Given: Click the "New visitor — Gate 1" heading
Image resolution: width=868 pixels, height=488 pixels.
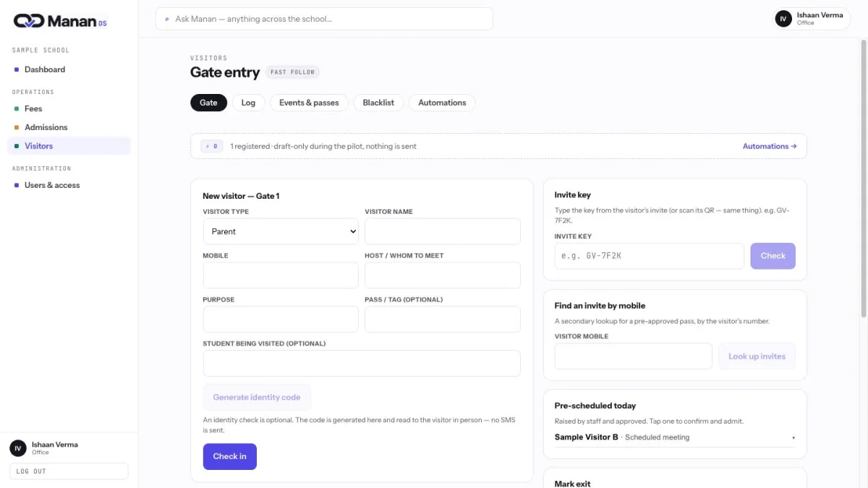Looking at the screenshot, I should click(x=241, y=196).
